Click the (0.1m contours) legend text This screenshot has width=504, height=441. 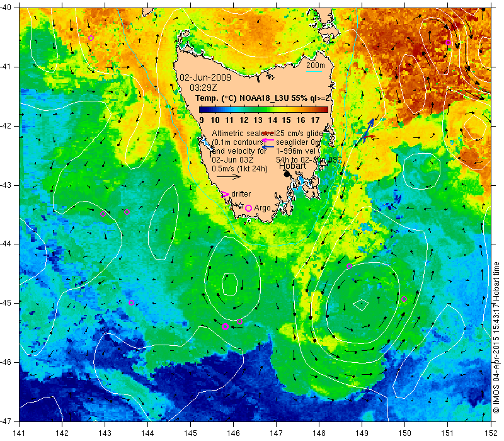point(238,142)
